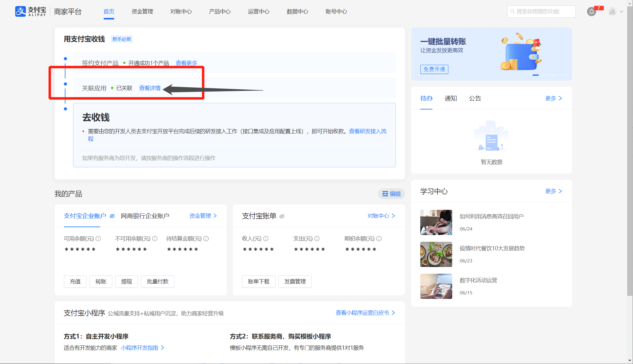Click the 批量付款 button
The image size is (633, 364).
coord(158,282)
